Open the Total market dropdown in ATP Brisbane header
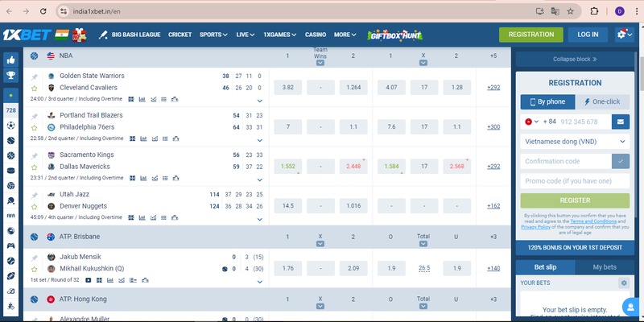The width and height of the screenshot is (644, 322). click(x=423, y=244)
